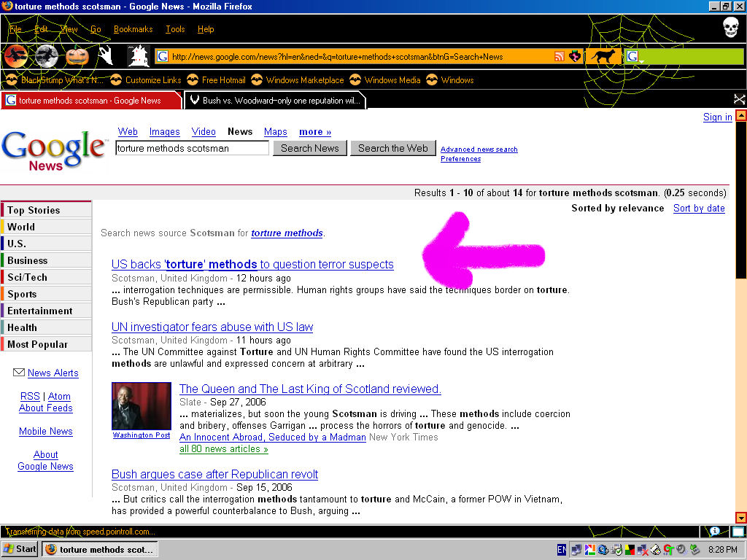Open the Tools menu
Screen dimensions: 747x560
pyautogui.click(x=175, y=29)
